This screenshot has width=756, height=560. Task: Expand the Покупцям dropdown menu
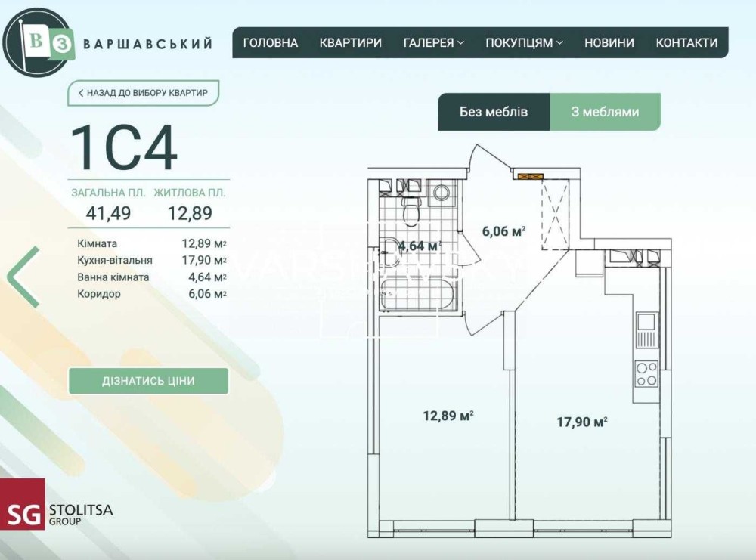click(x=524, y=43)
